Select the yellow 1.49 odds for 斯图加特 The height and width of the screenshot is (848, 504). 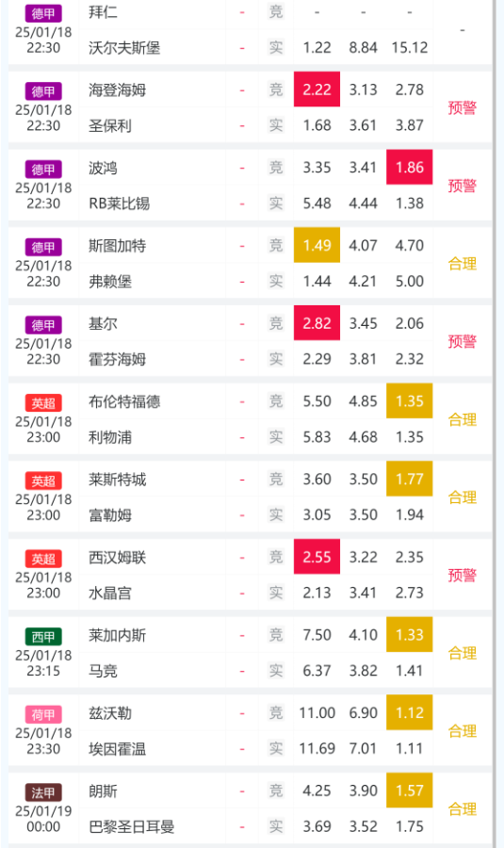[x=317, y=245]
